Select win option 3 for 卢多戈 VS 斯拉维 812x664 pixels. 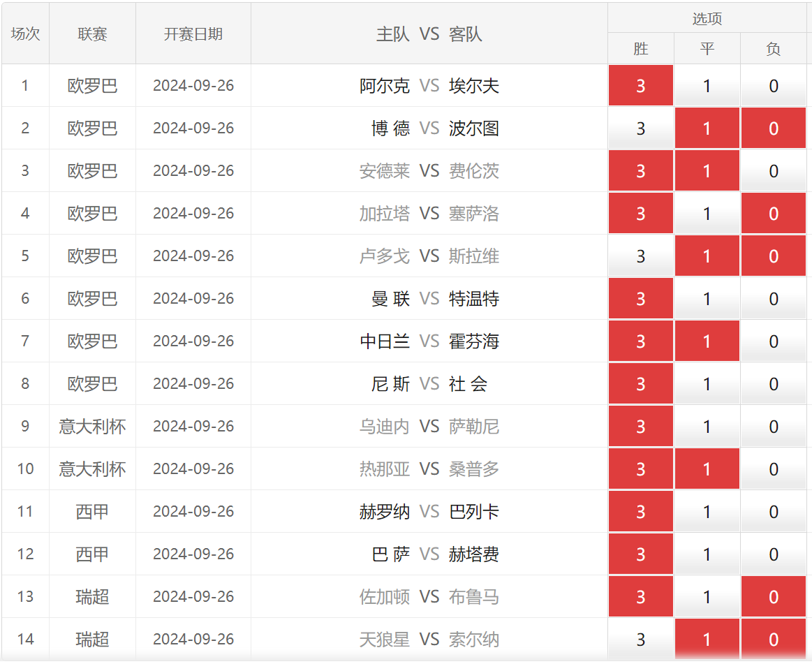(640, 256)
